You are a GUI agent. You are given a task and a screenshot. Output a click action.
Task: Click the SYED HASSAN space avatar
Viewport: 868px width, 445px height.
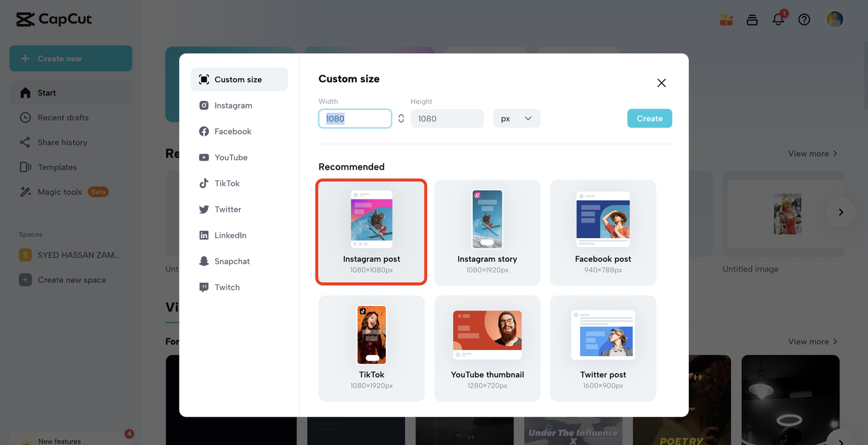[x=25, y=255]
